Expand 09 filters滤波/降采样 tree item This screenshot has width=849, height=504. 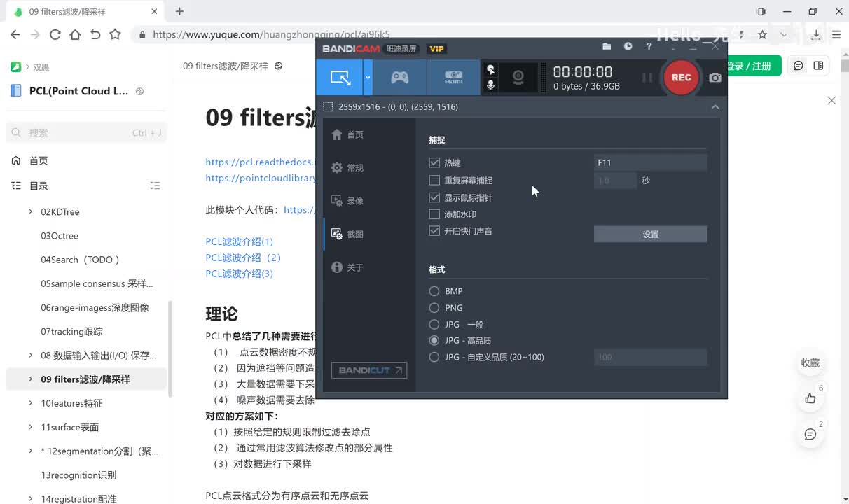coord(30,379)
